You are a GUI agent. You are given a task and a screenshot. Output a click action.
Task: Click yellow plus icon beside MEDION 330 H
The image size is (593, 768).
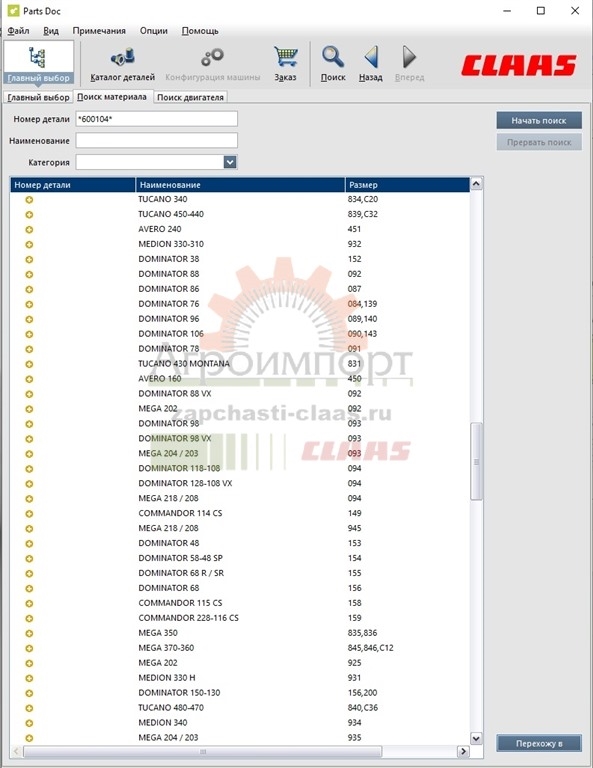coord(29,678)
